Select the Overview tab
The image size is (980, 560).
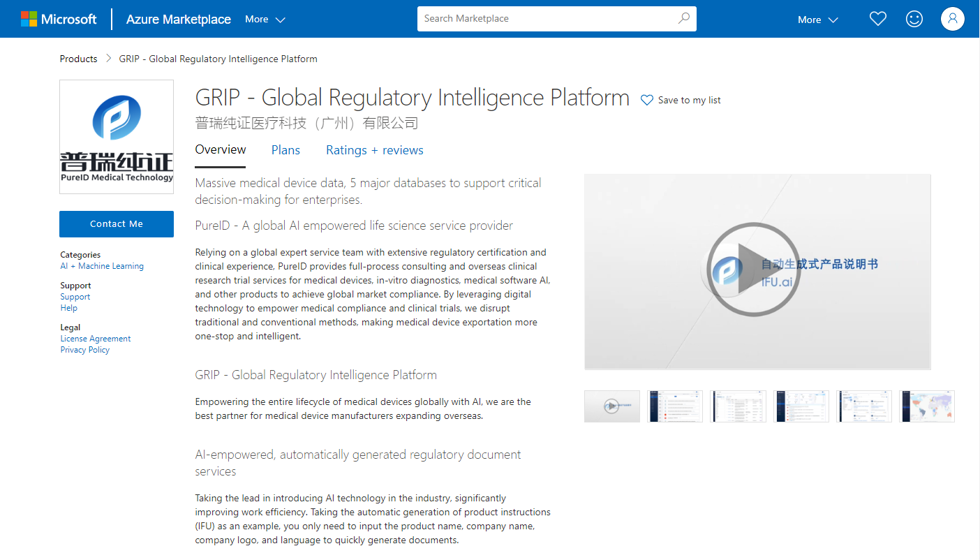click(221, 150)
